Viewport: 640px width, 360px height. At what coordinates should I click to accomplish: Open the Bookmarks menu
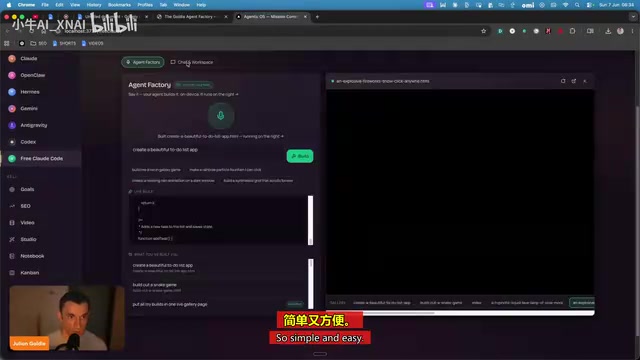tap(119, 5)
